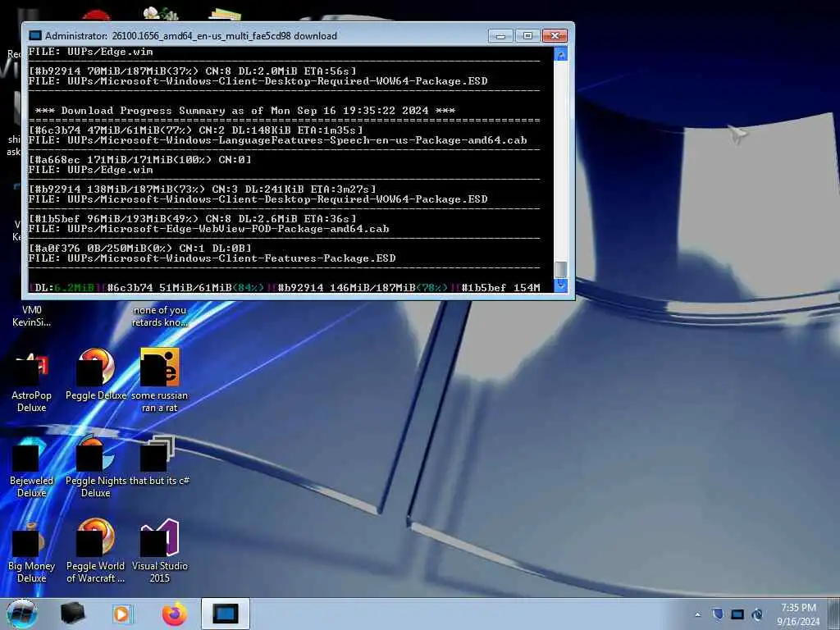Open the AstroPop Deluxe desktop shortcut
The height and width of the screenshot is (630, 840).
tap(32, 381)
